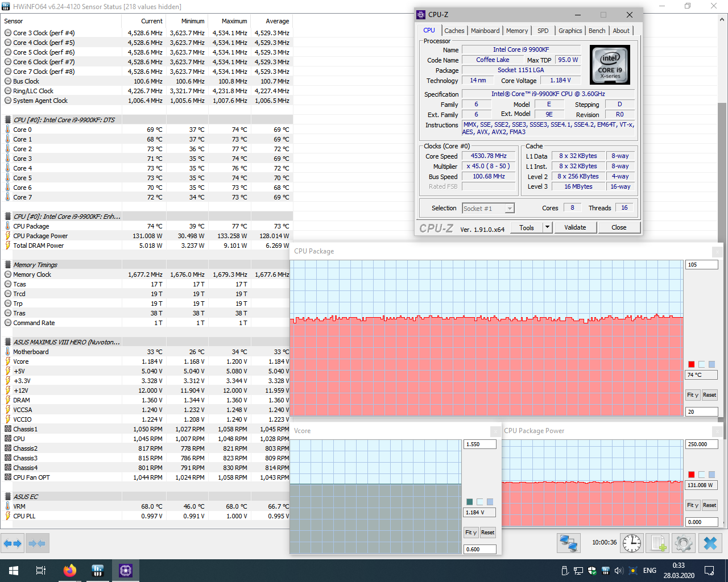
Task: Open HWiNFO sensor settings gear
Action: [684, 543]
